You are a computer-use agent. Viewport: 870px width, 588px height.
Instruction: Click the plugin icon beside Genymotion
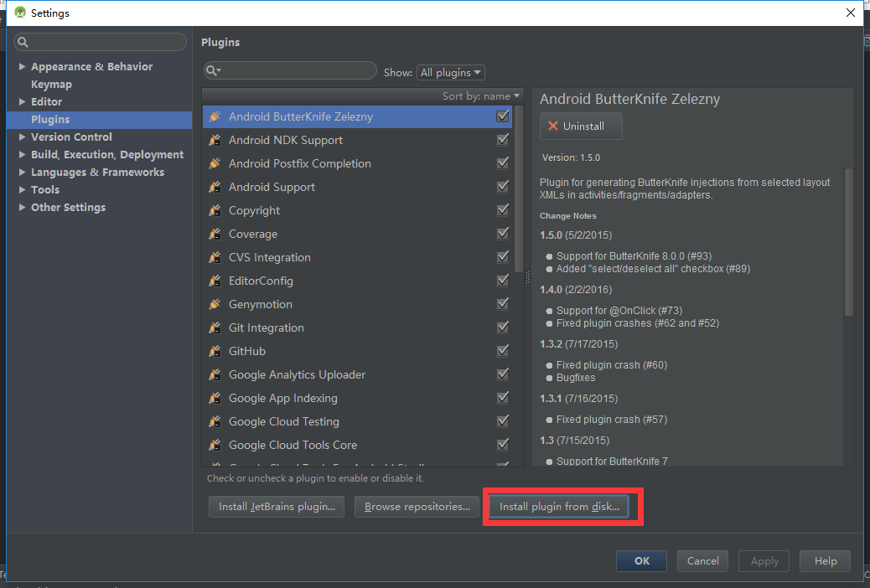(215, 304)
